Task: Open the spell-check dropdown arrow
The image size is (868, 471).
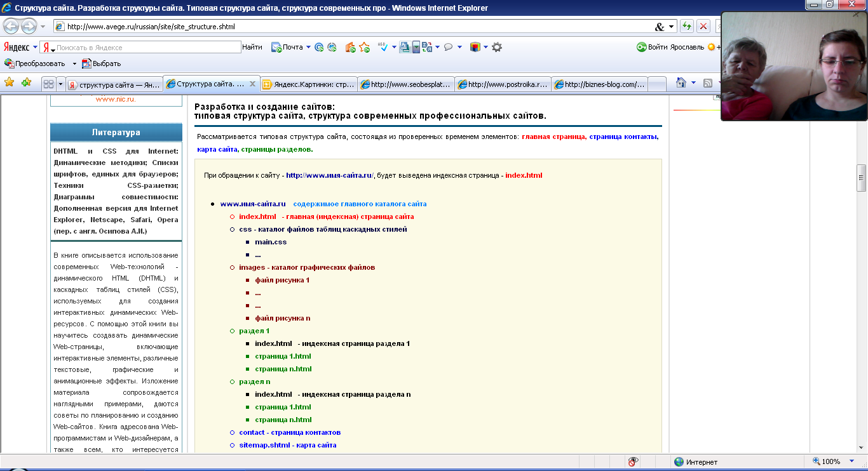Action: click(394, 47)
